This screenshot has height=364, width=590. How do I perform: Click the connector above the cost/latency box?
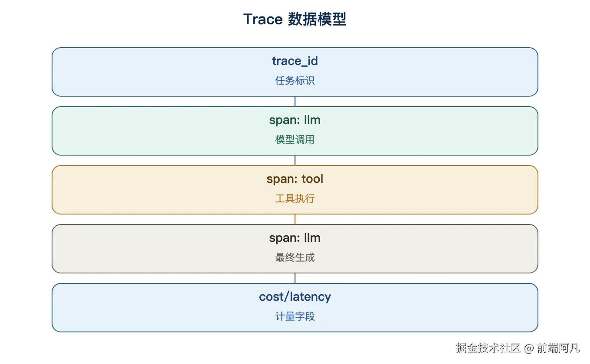pos(295,278)
